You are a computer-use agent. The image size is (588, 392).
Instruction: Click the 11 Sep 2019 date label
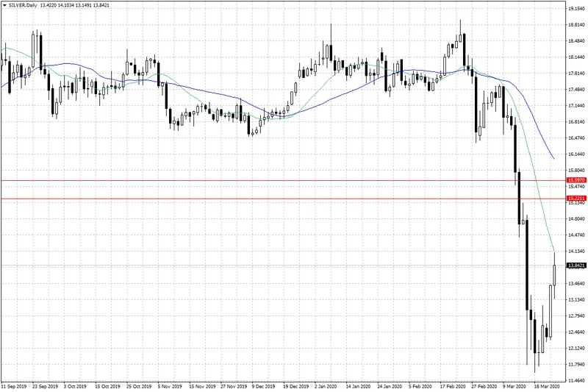(x=15, y=385)
